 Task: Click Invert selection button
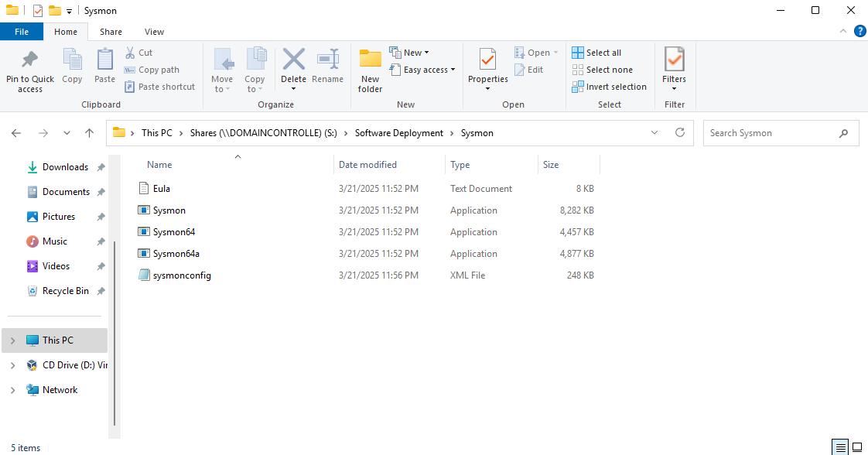610,87
